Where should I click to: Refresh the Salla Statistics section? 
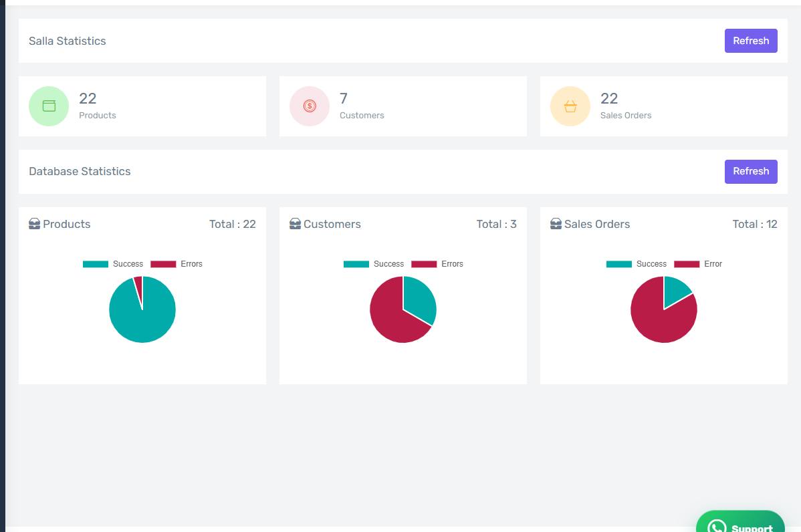click(751, 41)
